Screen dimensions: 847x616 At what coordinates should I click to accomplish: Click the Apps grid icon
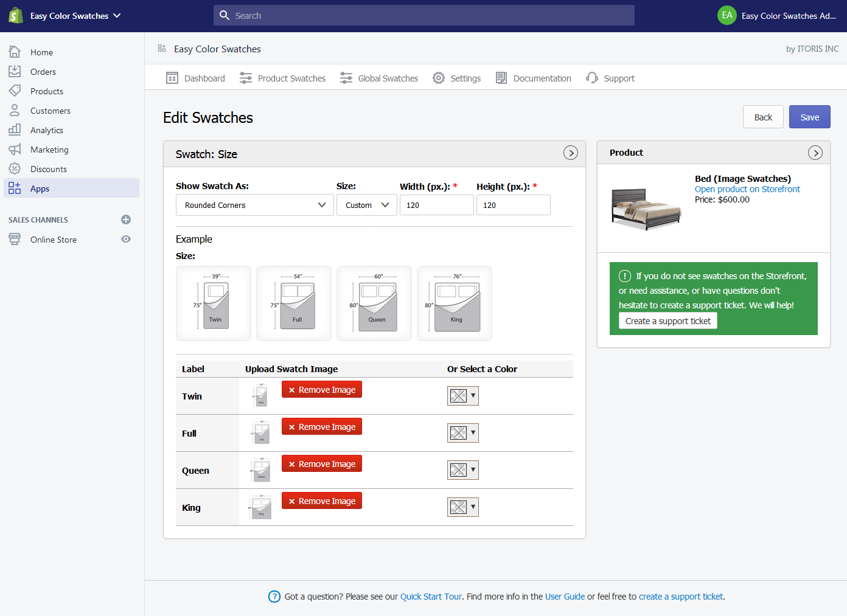click(x=15, y=188)
